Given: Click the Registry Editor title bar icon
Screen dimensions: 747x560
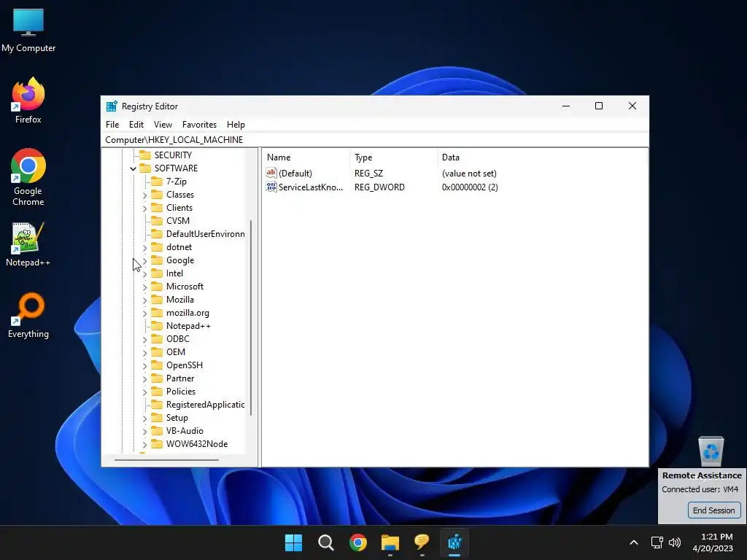Looking at the screenshot, I should [x=112, y=106].
